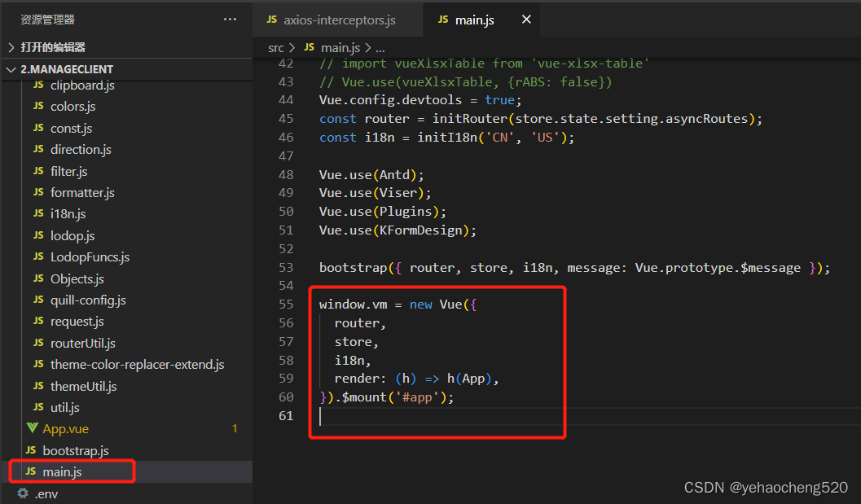
Task: Click App.vue problem count badge 1
Action: pos(235,429)
